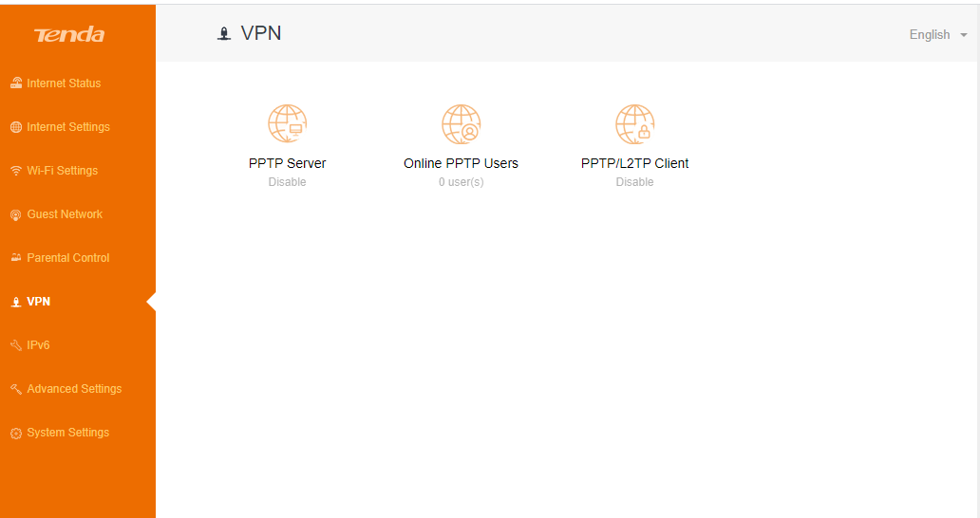Open the PPTP/L2TP Client lock-globe icon

click(635, 123)
